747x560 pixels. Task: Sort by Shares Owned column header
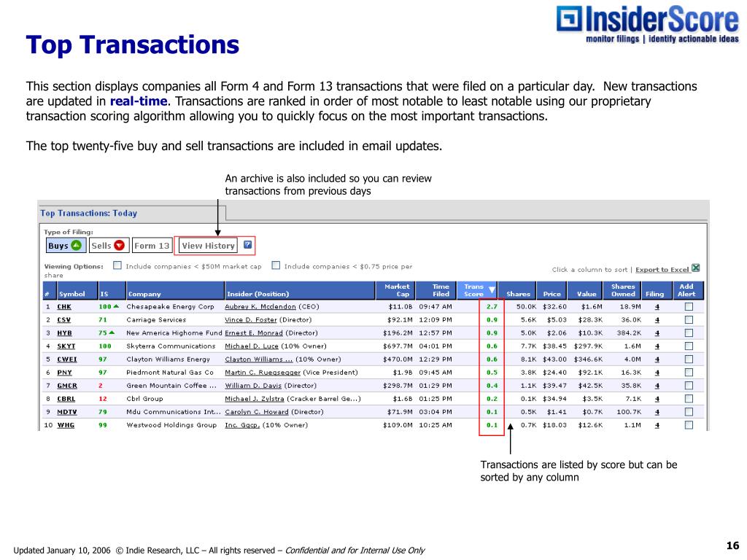(623, 290)
